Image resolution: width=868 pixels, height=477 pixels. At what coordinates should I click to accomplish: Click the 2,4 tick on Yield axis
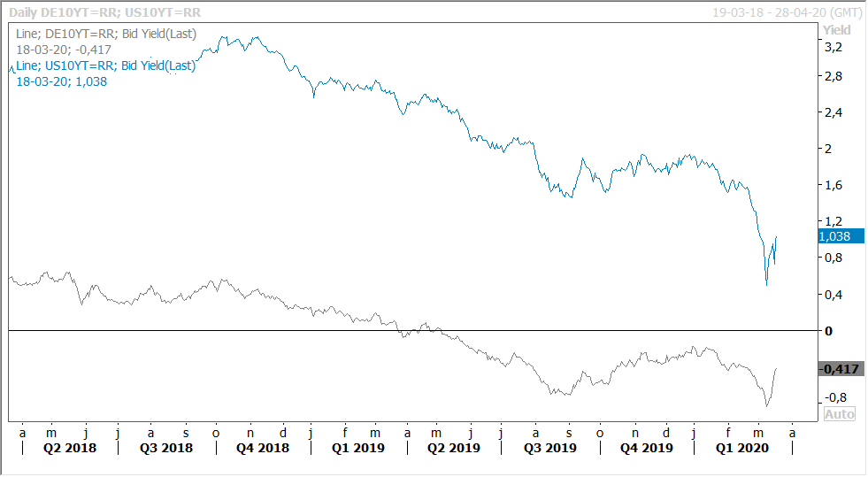[833, 113]
